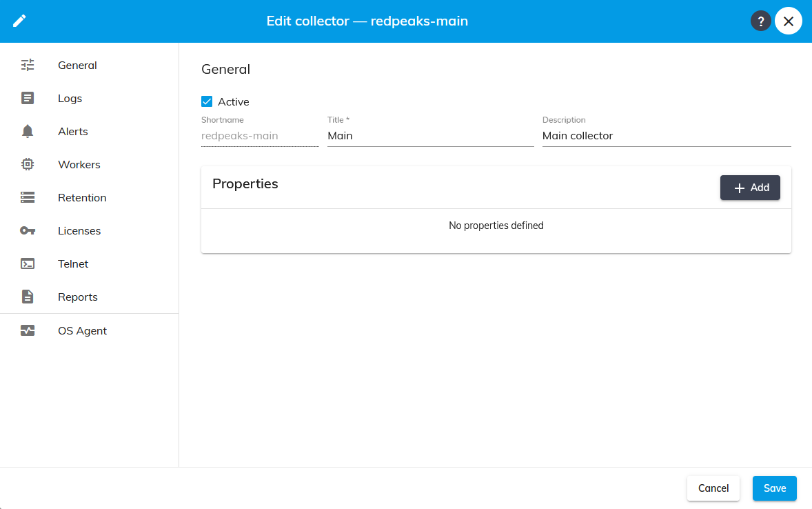Click the 'No properties defined' text

(x=496, y=226)
